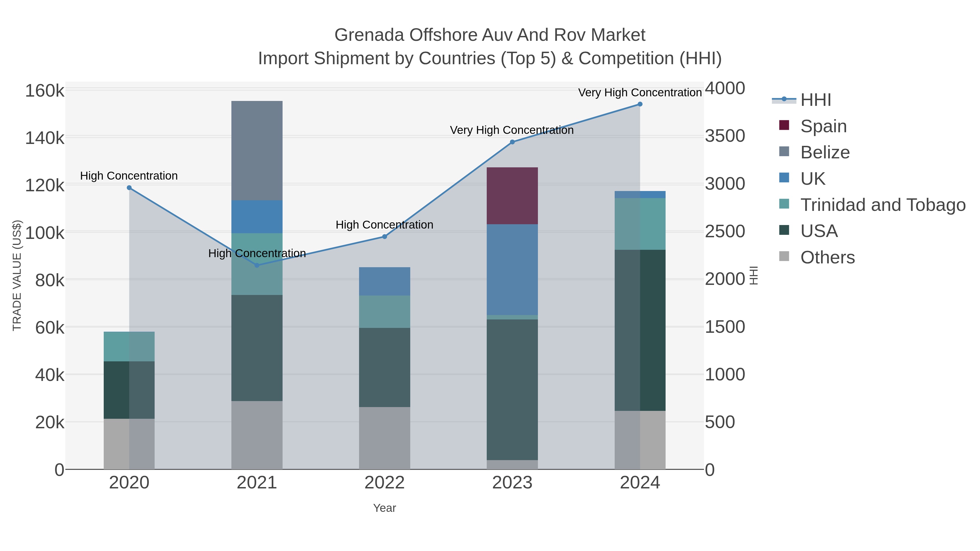
Task: Toggle the HHI line legend entry
Action: tap(802, 100)
